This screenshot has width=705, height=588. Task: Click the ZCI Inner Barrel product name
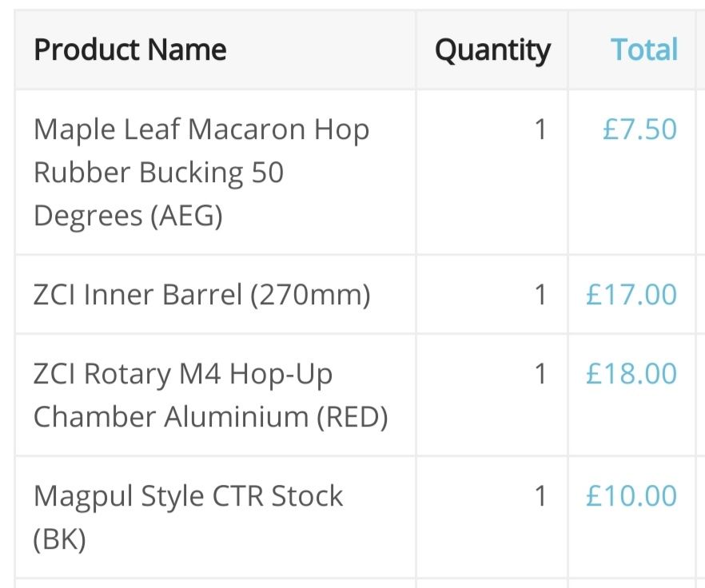[201, 295]
